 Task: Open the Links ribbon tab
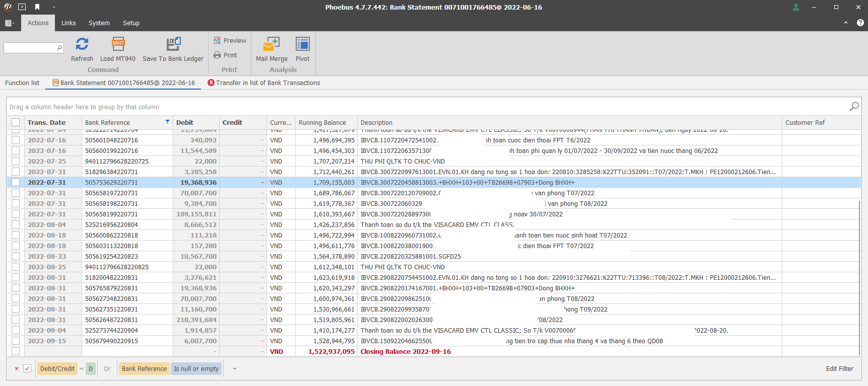[69, 23]
